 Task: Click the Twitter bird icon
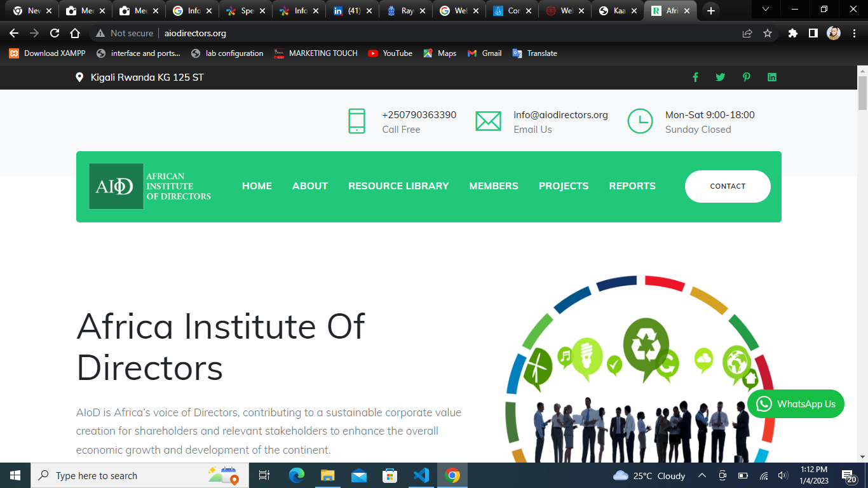(720, 78)
